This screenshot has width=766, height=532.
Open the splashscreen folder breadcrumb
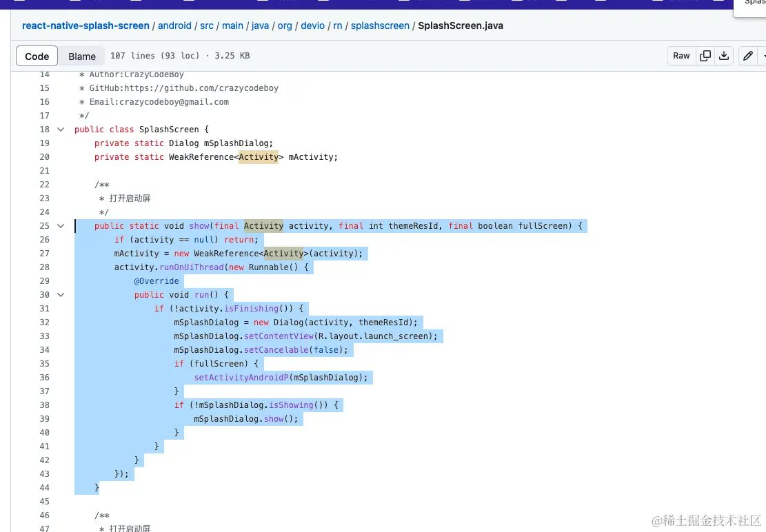tap(380, 25)
